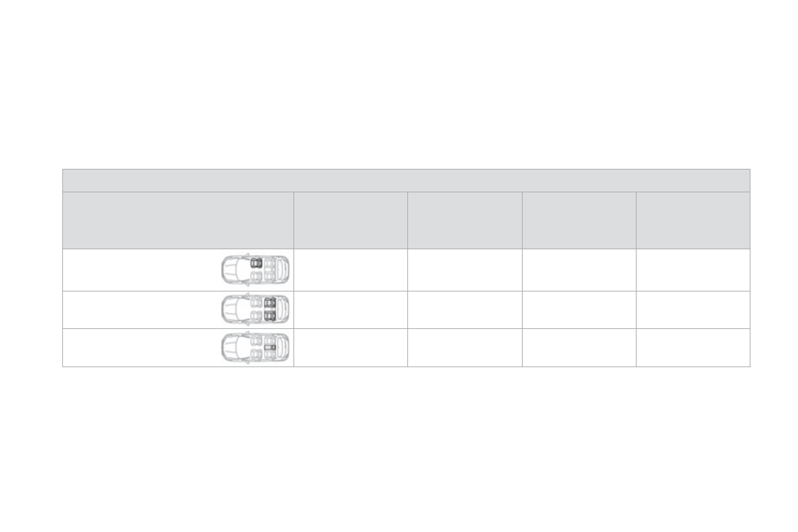The width and height of the screenshot is (798, 532).
Task: Click the car diagram with front passenger seat highlighted
Action: point(255,270)
